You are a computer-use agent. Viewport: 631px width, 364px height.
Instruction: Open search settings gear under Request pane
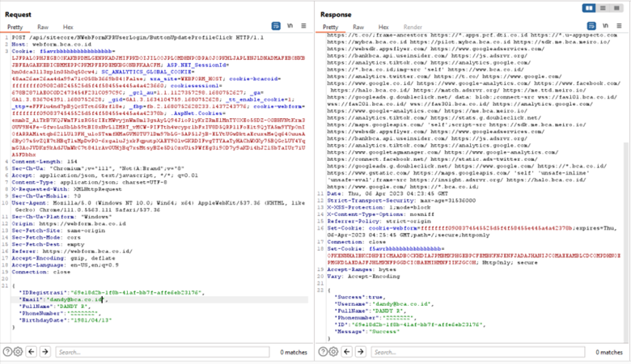coord(19,352)
